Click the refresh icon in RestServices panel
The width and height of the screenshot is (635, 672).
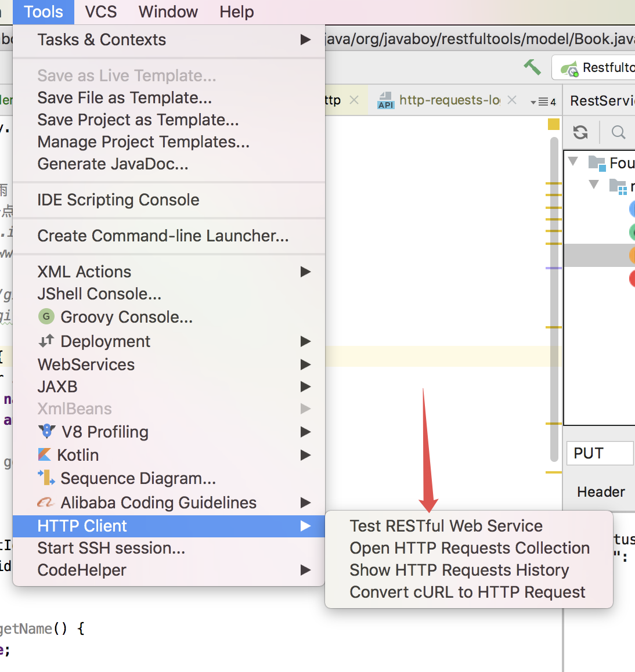580,132
